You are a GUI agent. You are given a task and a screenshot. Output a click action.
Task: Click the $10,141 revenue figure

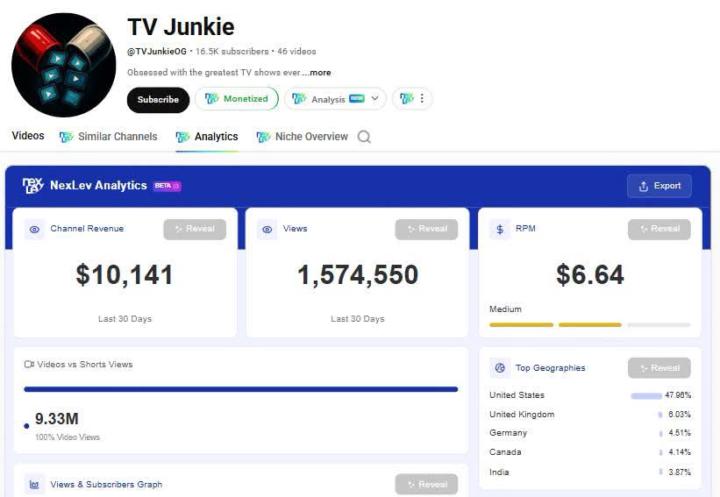[124, 275]
